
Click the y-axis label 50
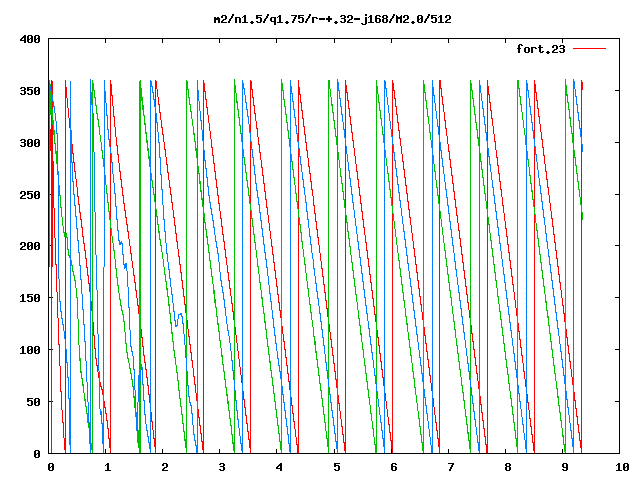pos(34,402)
